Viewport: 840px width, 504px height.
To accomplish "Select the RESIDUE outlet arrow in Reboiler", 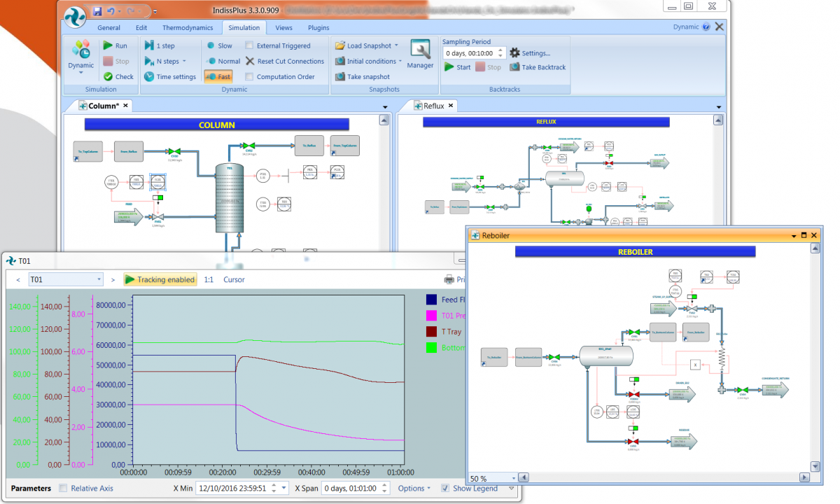I will (x=684, y=441).
